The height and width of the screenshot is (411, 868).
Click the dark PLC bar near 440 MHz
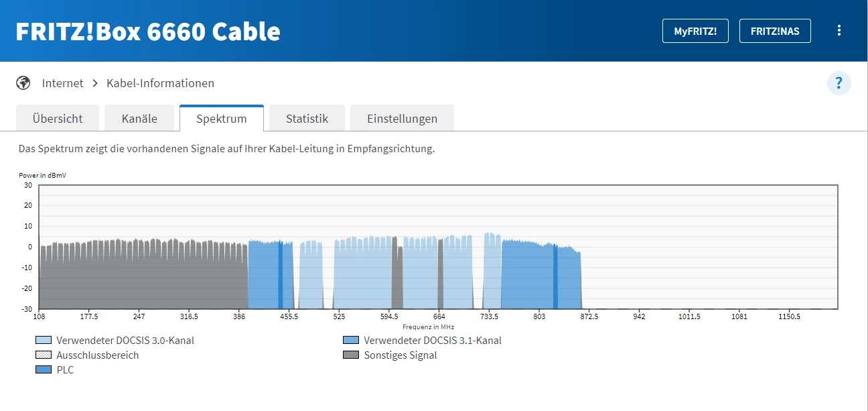pos(281,275)
